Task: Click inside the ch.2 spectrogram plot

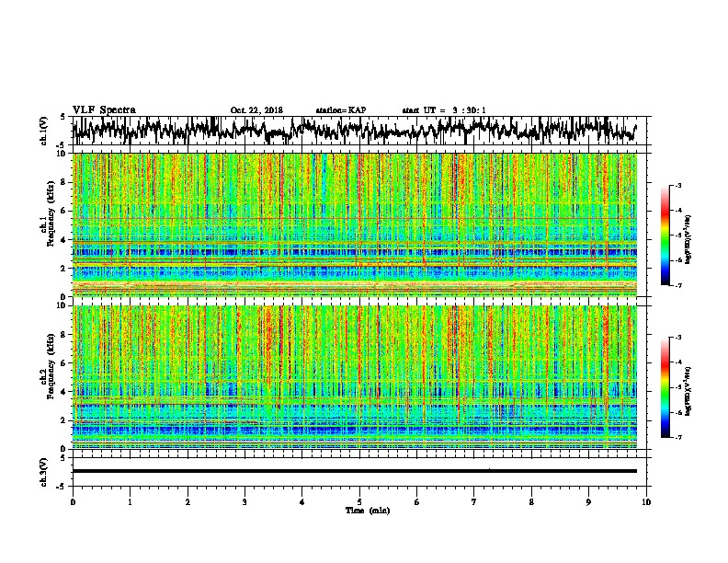Action: 355,377
